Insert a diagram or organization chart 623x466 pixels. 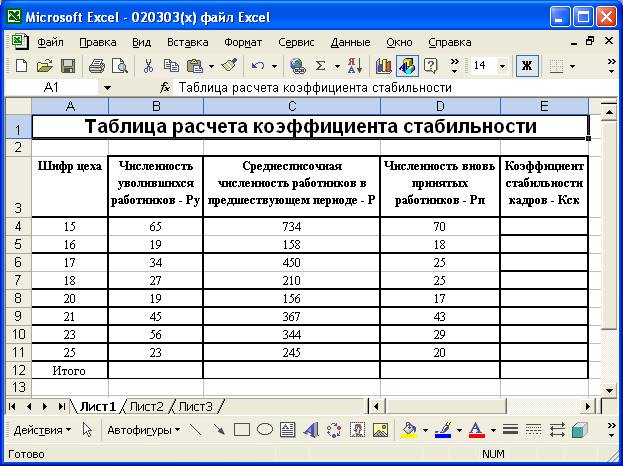[334, 429]
